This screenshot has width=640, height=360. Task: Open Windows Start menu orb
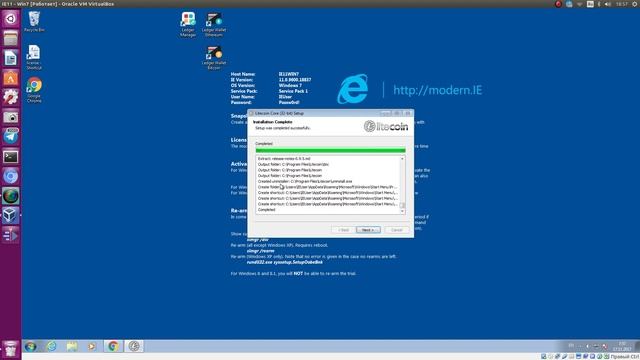31,347
